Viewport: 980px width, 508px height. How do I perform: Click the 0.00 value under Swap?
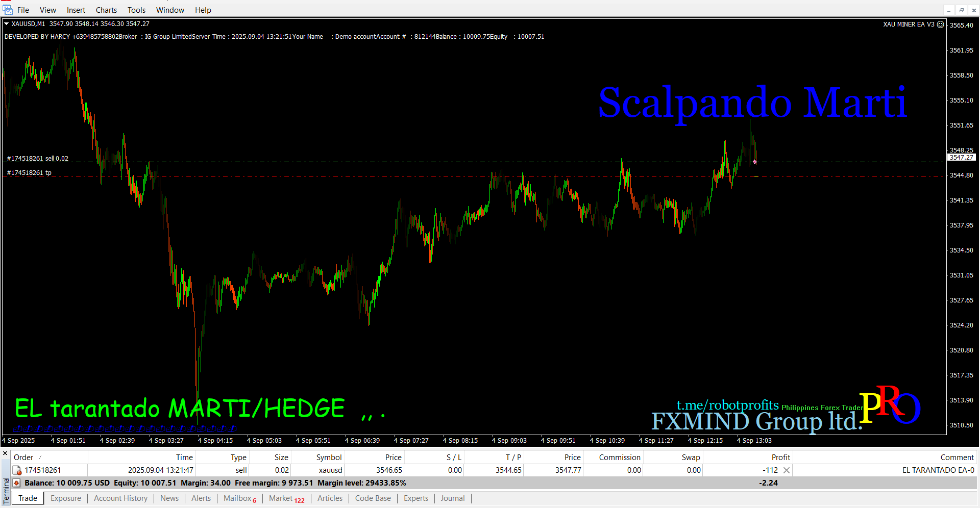(694, 470)
